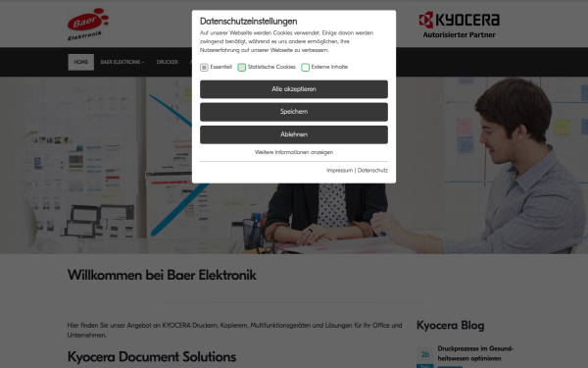The image size is (588, 368).
Task: Expand Weitere Informationen anzeigen
Action: (294, 152)
